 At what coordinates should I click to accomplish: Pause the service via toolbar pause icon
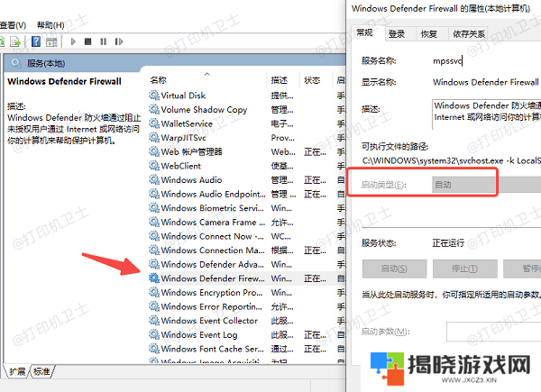(103, 41)
